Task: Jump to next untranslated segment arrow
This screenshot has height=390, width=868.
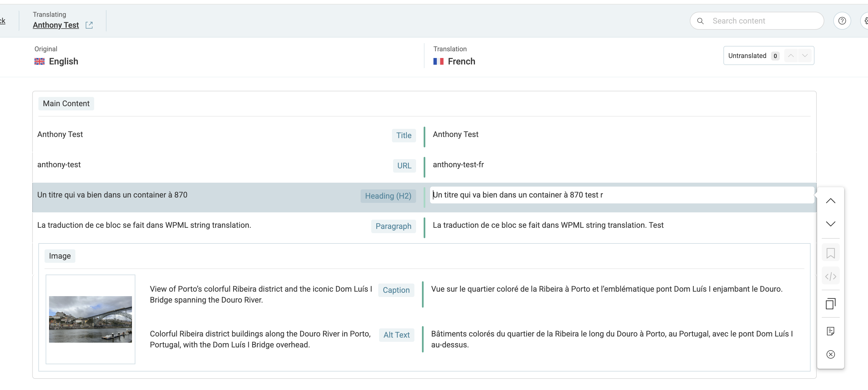Action: [805, 56]
